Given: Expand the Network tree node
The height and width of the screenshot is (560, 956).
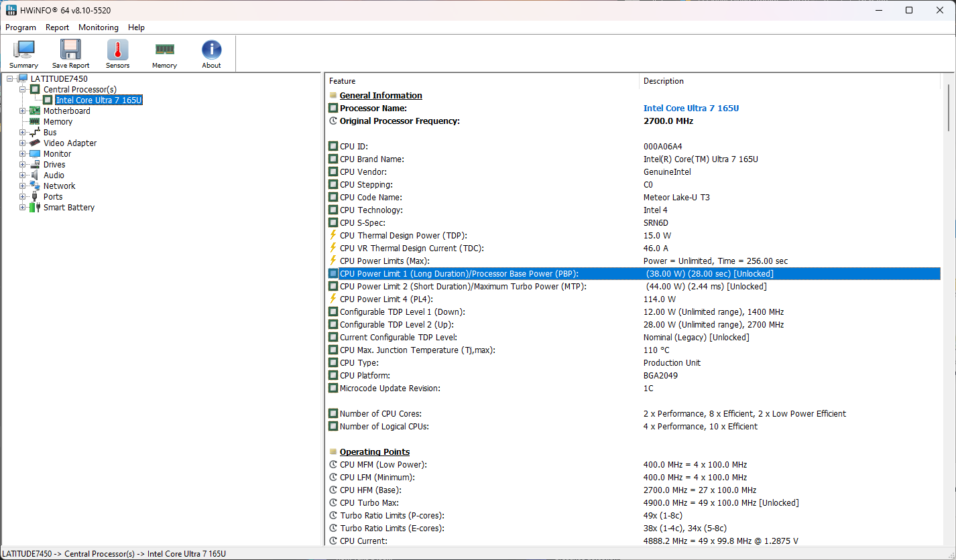Looking at the screenshot, I should pyautogui.click(x=23, y=186).
